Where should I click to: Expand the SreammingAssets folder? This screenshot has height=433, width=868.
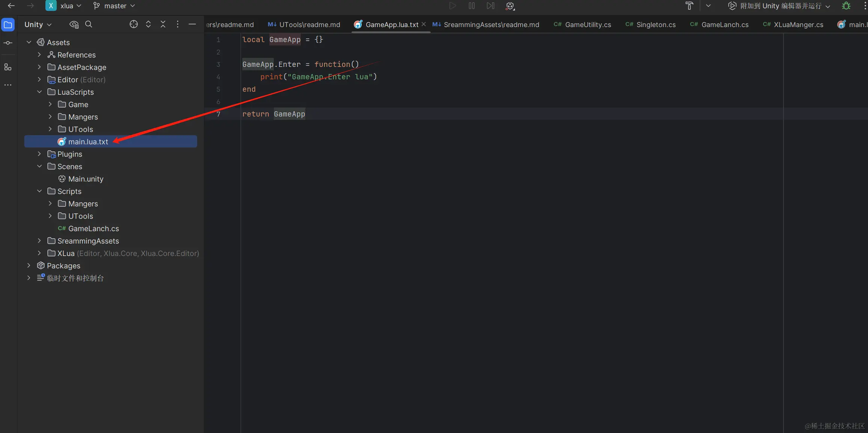pos(39,241)
